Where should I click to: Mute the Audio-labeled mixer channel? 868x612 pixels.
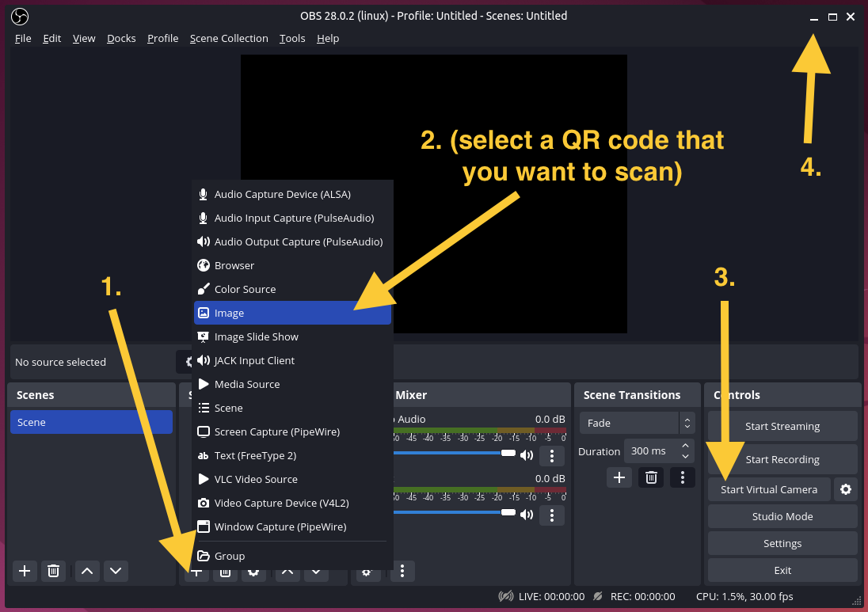[x=527, y=455]
